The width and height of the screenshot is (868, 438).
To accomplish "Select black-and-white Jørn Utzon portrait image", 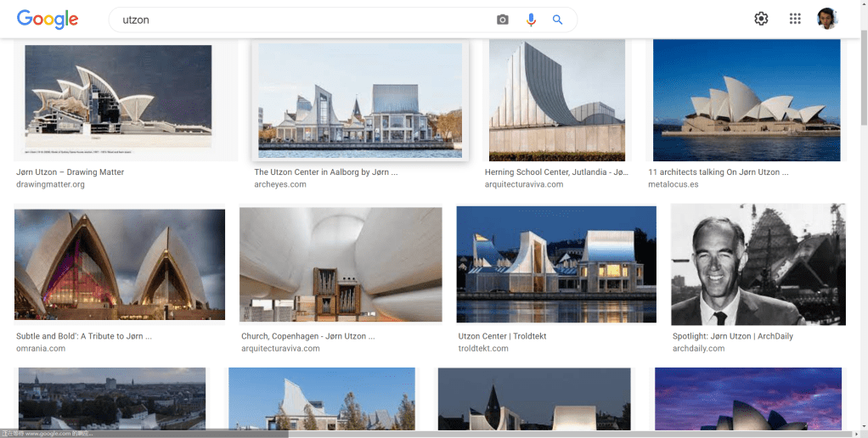I will tap(758, 264).
